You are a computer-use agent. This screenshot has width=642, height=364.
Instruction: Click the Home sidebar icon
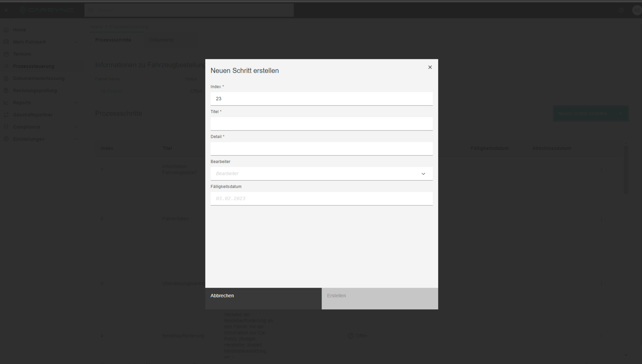point(6,30)
